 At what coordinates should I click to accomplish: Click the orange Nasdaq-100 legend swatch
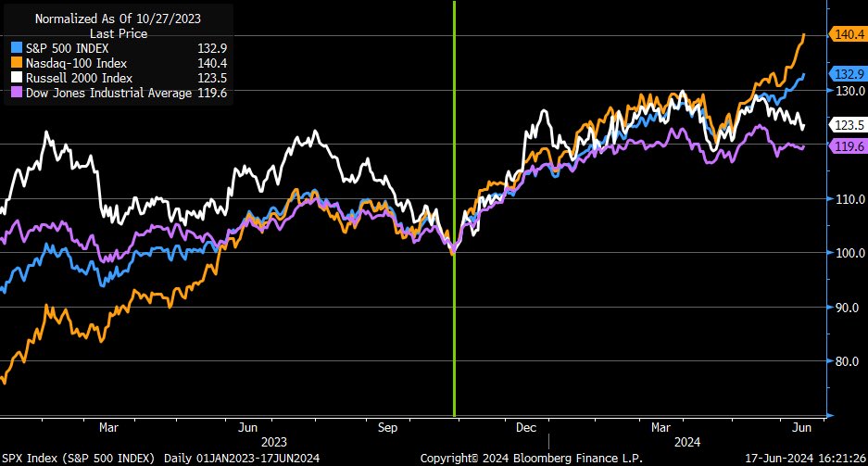[x=17, y=63]
